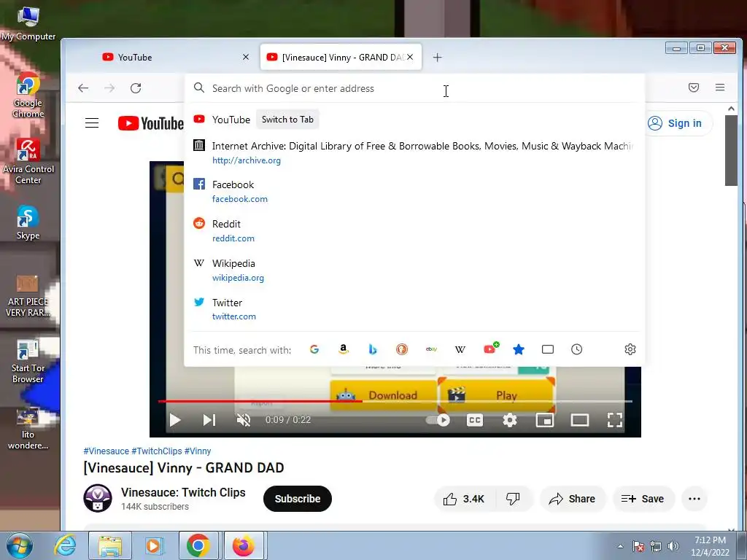
Task: Click #Vinesauce hashtag link
Action: (x=107, y=451)
